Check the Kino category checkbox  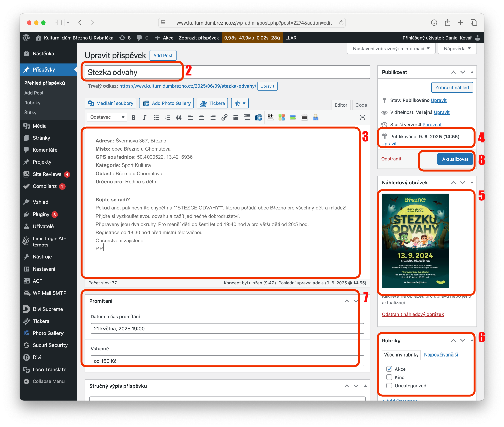click(x=389, y=377)
